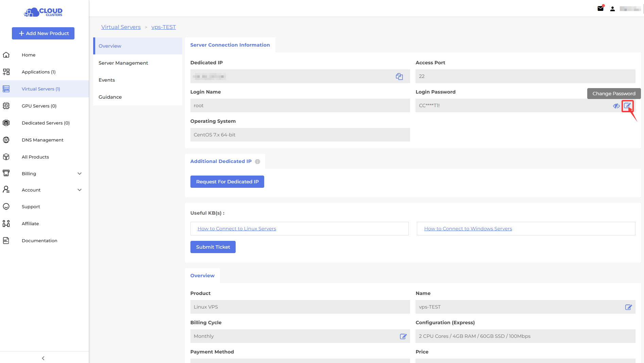Open the user profile icon

click(612, 9)
